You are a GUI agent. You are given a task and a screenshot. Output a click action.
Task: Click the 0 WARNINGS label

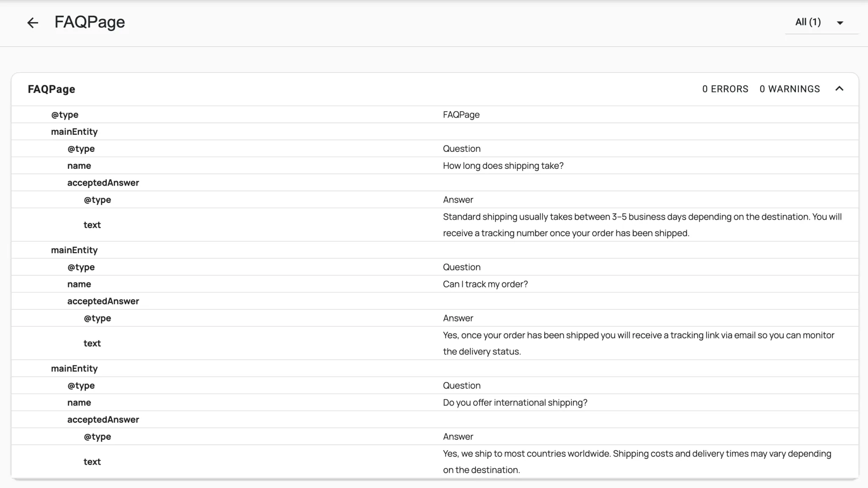pos(790,89)
